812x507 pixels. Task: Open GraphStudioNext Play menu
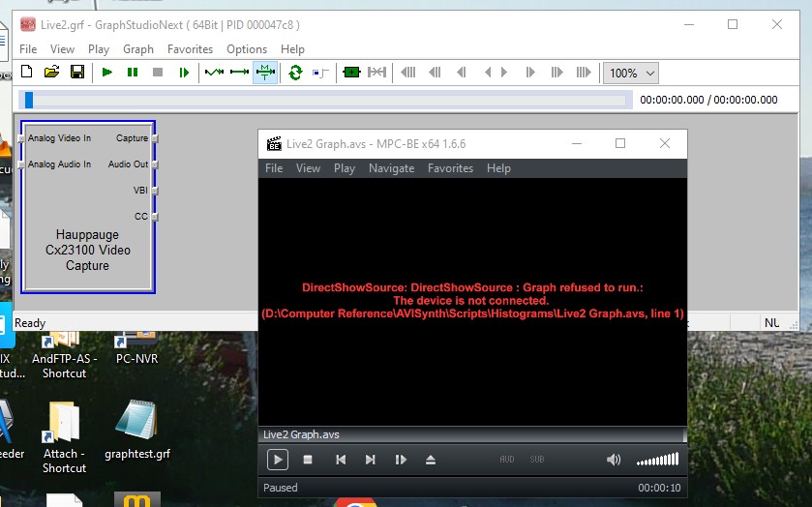pyautogui.click(x=99, y=49)
